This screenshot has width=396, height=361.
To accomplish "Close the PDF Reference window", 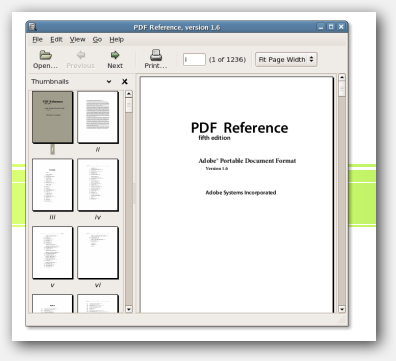I will tap(341, 27).
